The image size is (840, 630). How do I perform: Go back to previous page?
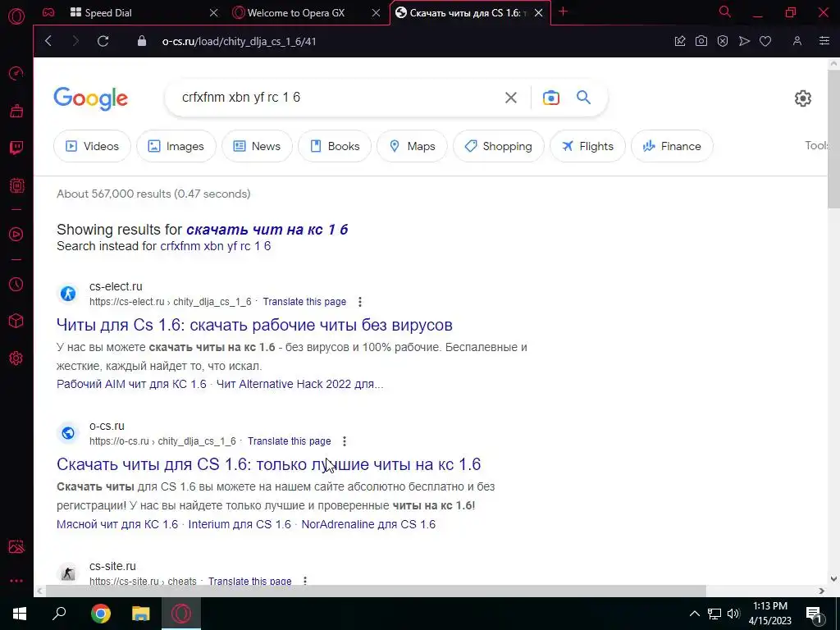[x=48, y=41]
